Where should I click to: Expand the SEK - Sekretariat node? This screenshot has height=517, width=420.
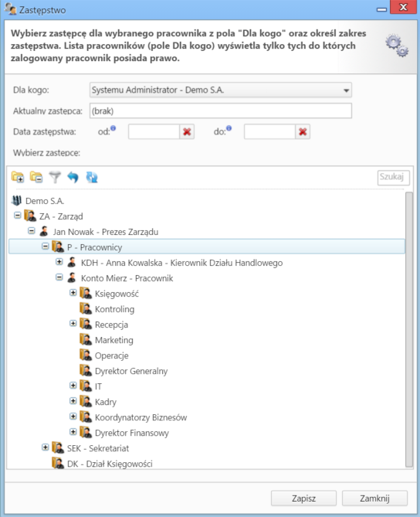point(46,447)
